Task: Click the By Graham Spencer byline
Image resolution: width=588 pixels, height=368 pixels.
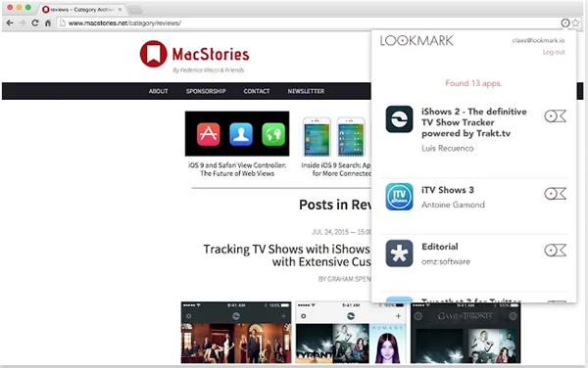Action: coord(345,279)
